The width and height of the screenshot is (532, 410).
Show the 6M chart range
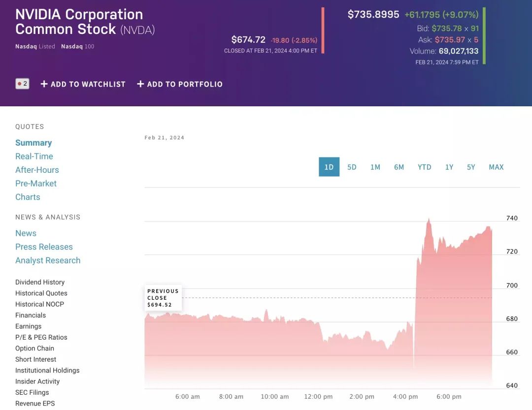pos(399,167)
